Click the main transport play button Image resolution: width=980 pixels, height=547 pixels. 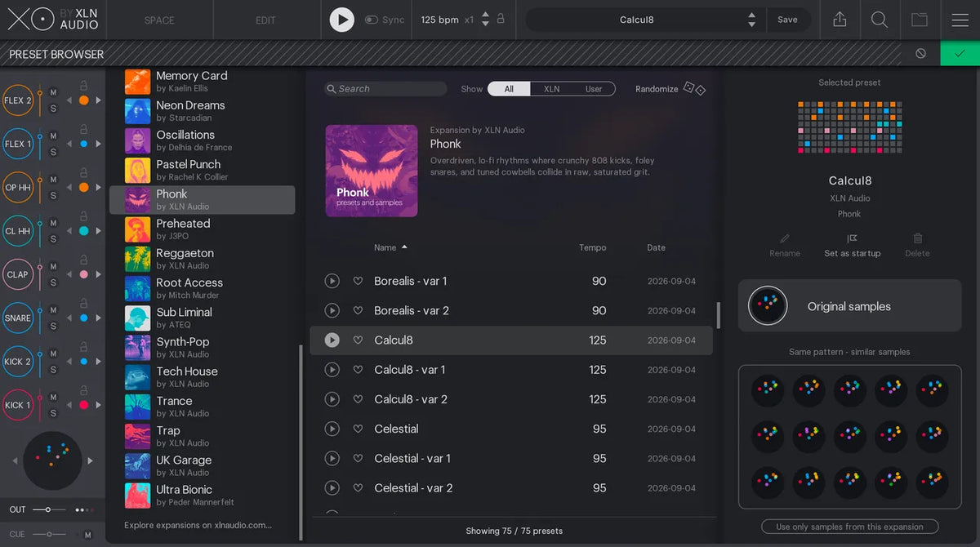341,20
